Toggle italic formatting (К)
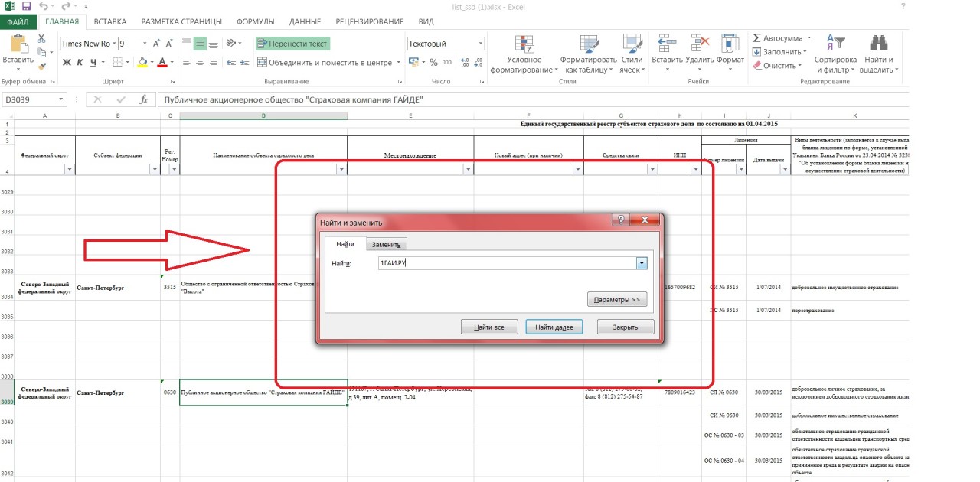Viewport: 980px width, 482px height. click(x=80, y=63)
